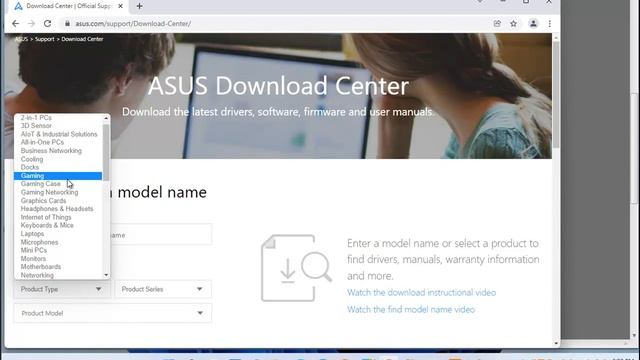
Task: Open the profile avatar icon
Action: [x=533, y=24]
